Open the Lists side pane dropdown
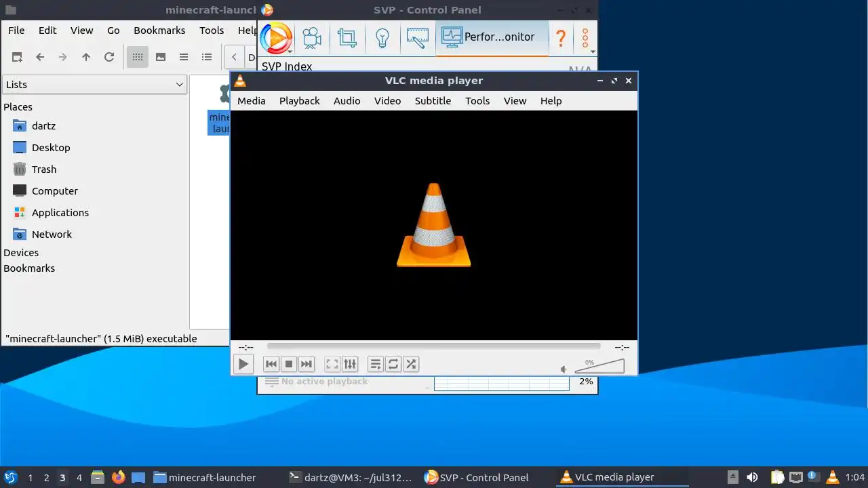 94,84
